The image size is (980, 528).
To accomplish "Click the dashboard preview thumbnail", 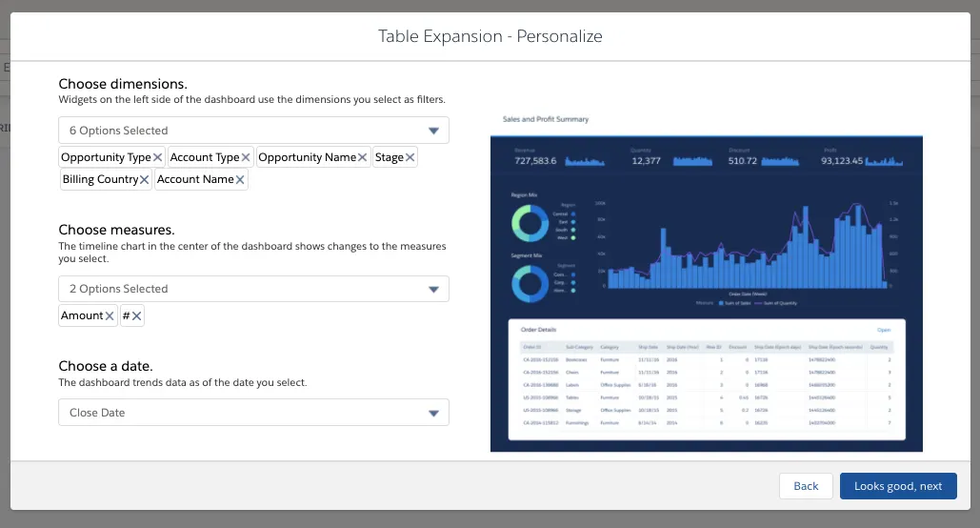I will pos(707,286).
